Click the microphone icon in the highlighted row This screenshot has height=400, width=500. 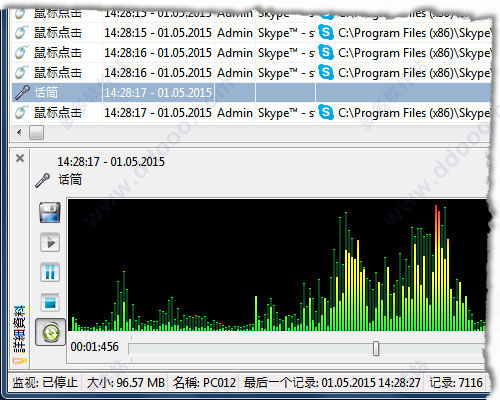pos(22,92)
